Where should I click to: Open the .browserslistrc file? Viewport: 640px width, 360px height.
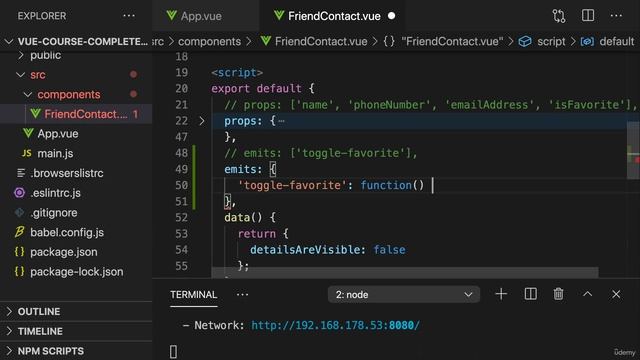76,173
